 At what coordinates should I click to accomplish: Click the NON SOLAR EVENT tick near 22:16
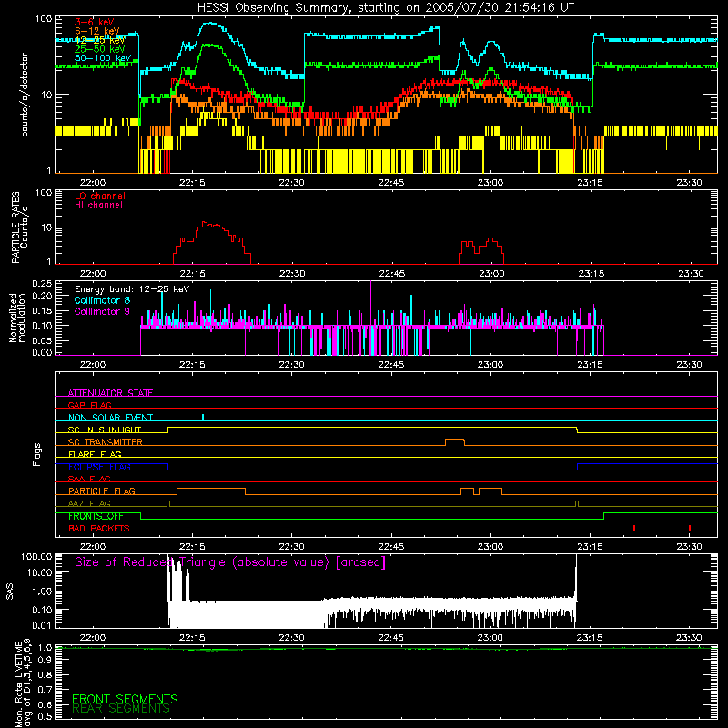click(x=203, y=417)
